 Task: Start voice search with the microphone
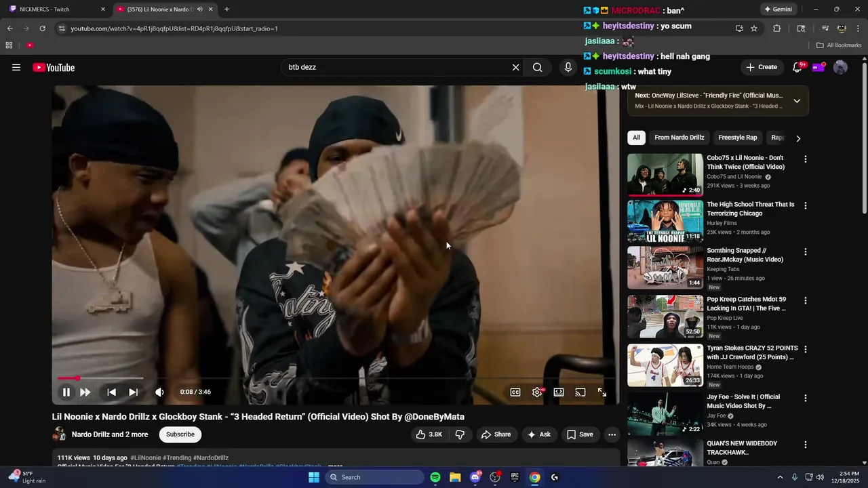568,67
